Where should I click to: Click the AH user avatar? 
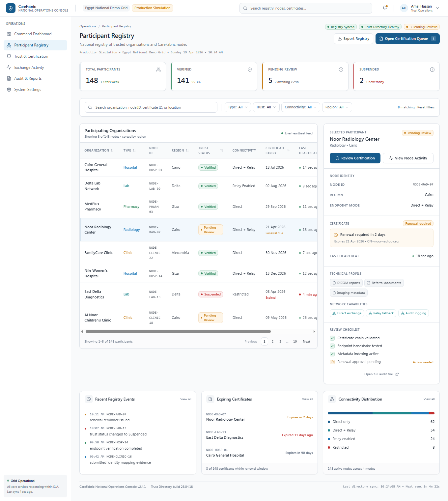(404, 8)
